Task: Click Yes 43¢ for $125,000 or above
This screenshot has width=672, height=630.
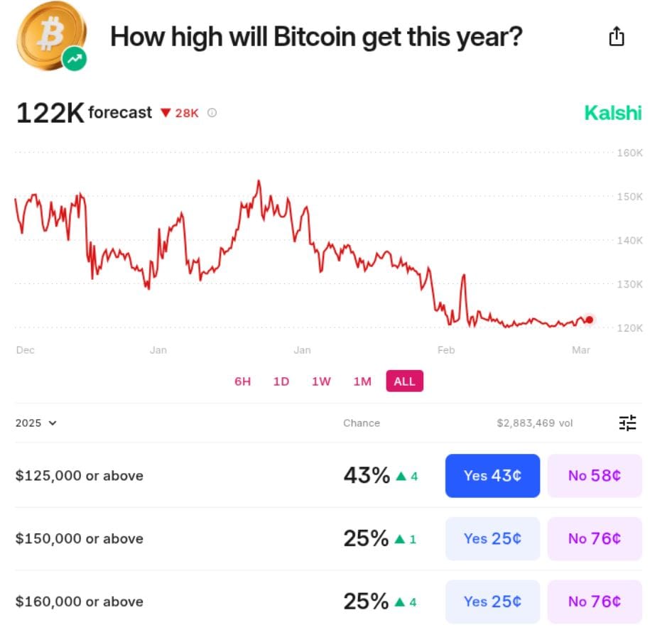Action: coord(492,475)
